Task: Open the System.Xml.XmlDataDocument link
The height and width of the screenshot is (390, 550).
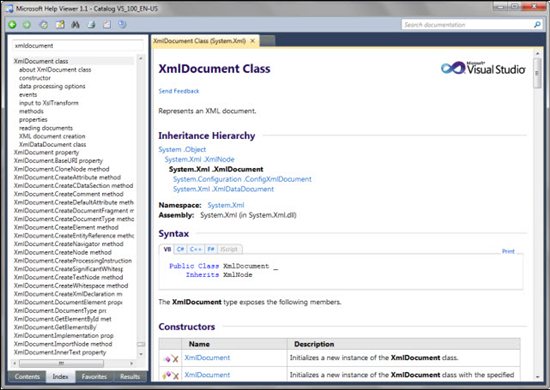Action: pos(223,189)
